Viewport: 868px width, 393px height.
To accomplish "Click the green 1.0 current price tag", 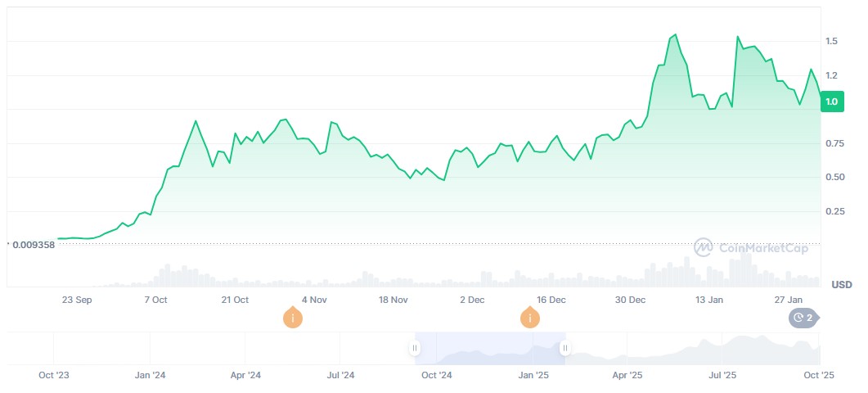I will pos(832,102).
